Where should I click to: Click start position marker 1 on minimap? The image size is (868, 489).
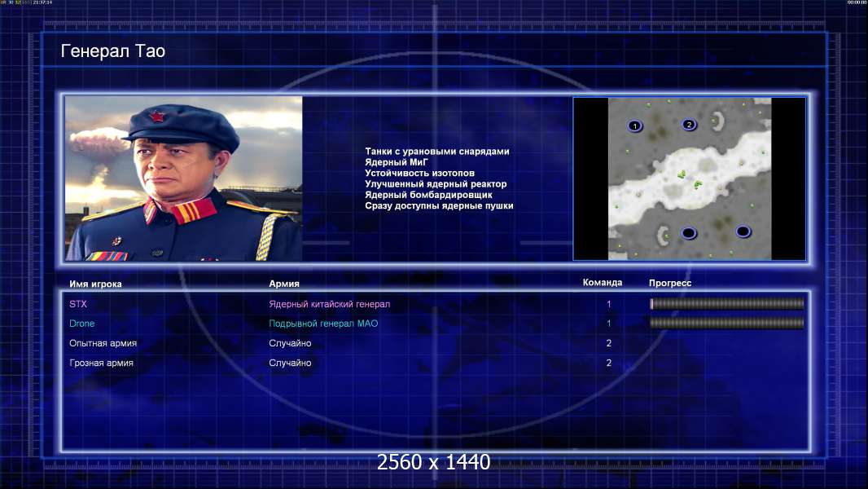[x=634, y=126]
